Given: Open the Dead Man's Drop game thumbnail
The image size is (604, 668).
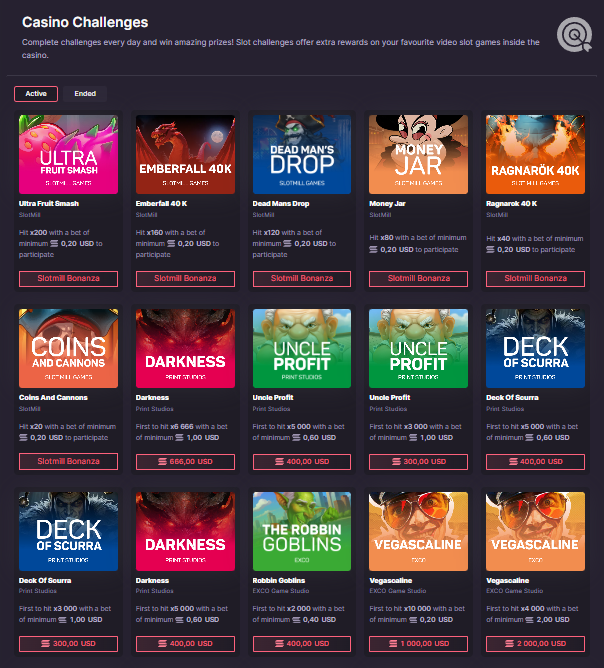Looking at the screenshot, I should pos(302,154).
